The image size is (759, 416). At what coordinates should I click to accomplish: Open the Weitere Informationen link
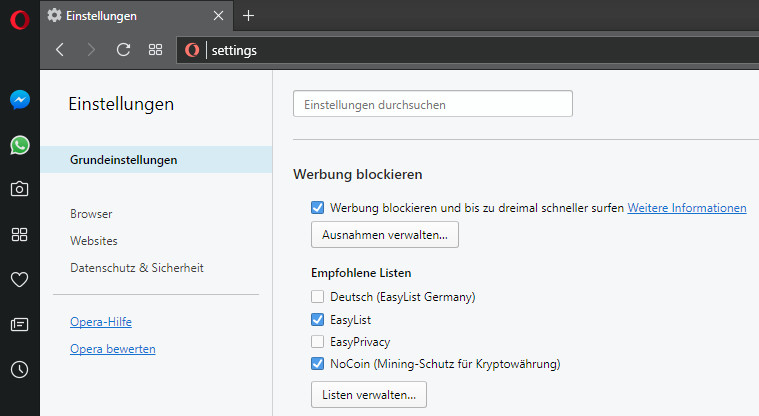click(687, 208)
